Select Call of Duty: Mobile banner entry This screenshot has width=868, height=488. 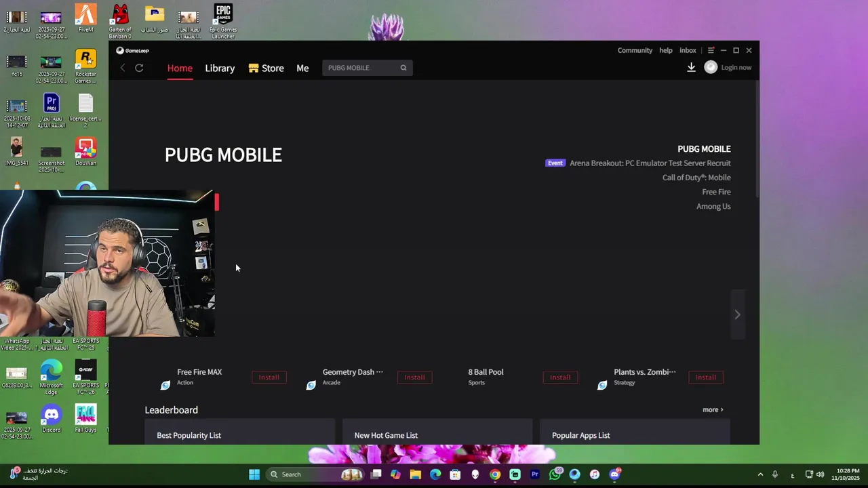coord(696,178)
